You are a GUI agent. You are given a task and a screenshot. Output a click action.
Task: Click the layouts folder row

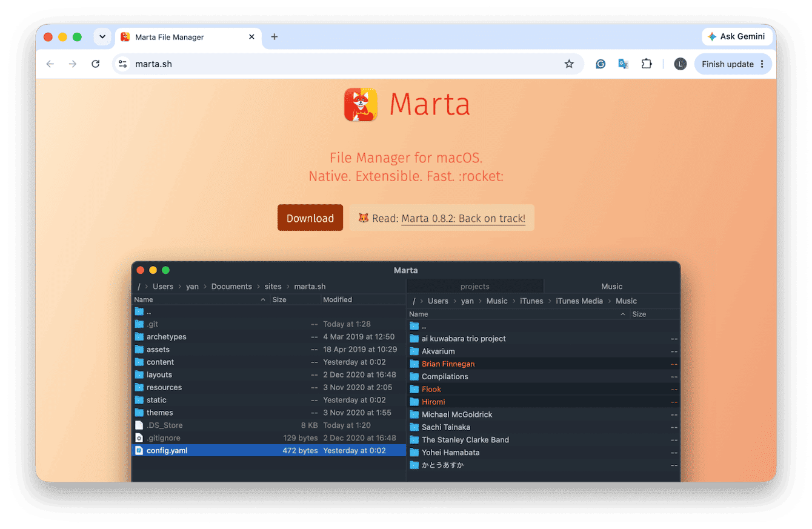point(268,374)
